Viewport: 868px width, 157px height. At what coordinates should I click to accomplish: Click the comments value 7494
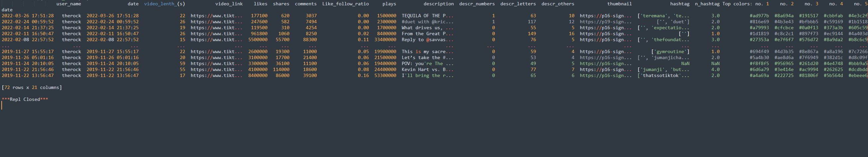(311, 22)
